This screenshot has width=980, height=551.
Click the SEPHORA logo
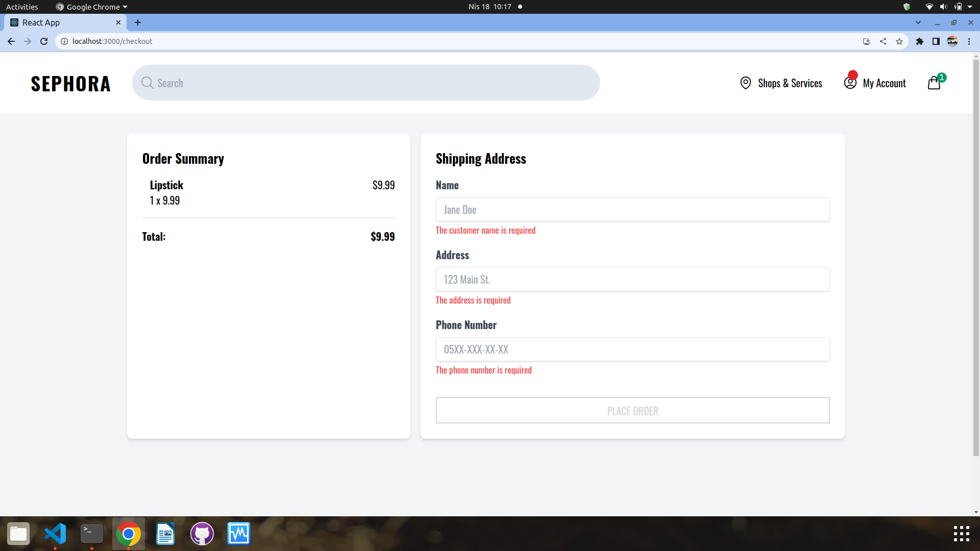coord(70,83)
